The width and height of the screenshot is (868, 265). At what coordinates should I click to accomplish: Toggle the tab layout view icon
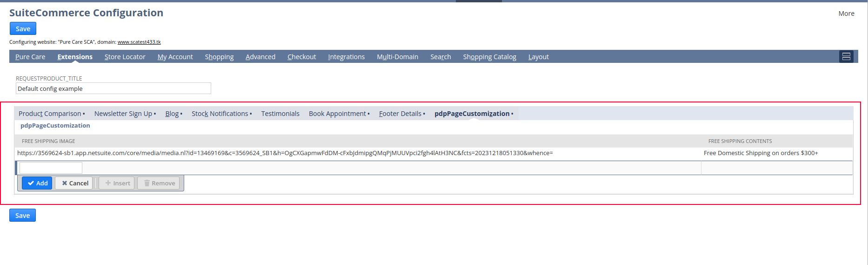click(846, 56)
